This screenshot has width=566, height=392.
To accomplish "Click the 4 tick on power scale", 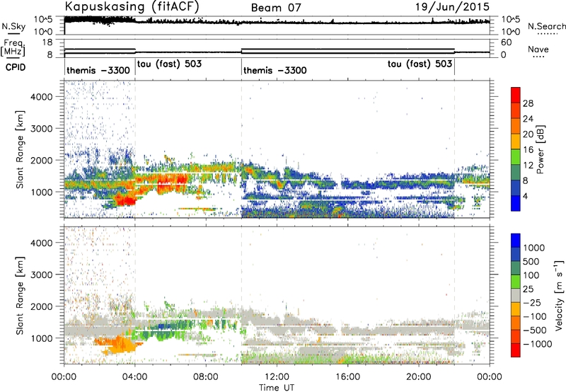I will (526, 196).
